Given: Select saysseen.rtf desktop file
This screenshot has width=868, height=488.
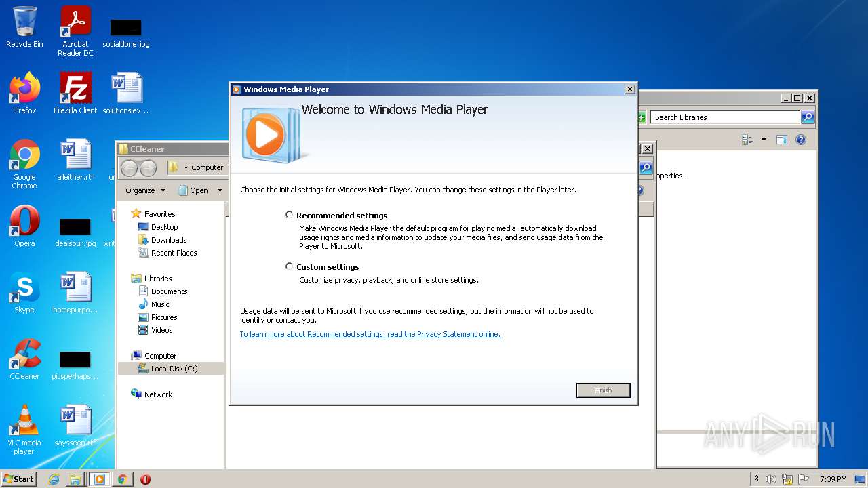Looking at the screenshot, I should (x=75, y=426).
